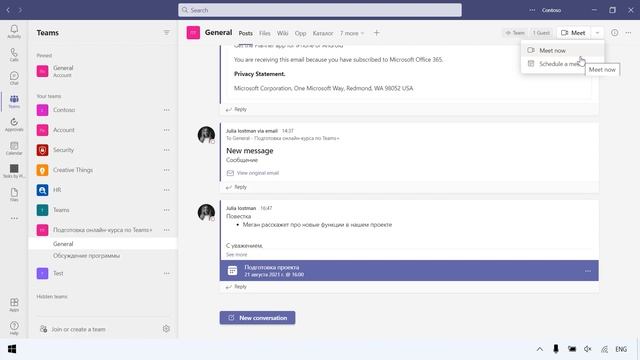The height and width of the screenshot is (360, 640).
Task: Open Windows Start menu
Action: click(x=12, y=349)
